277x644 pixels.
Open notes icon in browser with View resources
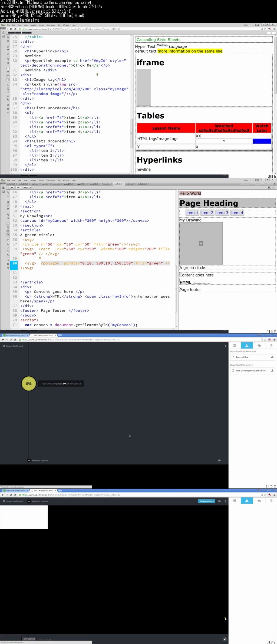271,501
